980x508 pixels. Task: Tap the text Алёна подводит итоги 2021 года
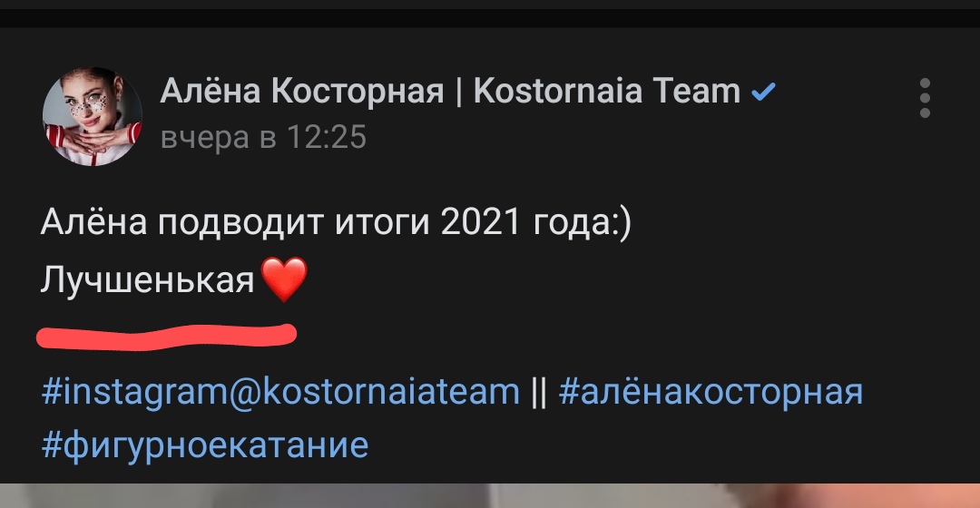336,222
